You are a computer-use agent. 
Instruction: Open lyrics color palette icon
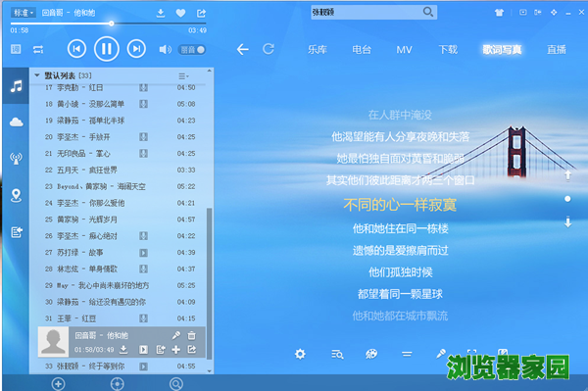pyautogui.click(x=371, y=354)
